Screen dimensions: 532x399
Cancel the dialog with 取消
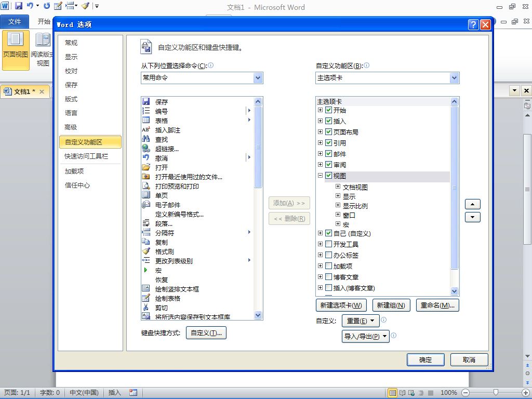click(469, 360)
